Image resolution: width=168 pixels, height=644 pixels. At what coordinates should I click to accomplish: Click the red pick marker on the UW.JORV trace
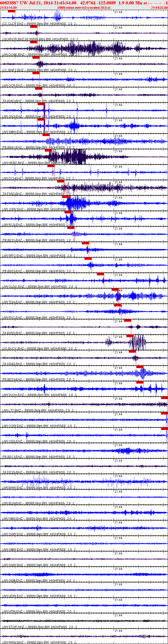click(66, 197)
